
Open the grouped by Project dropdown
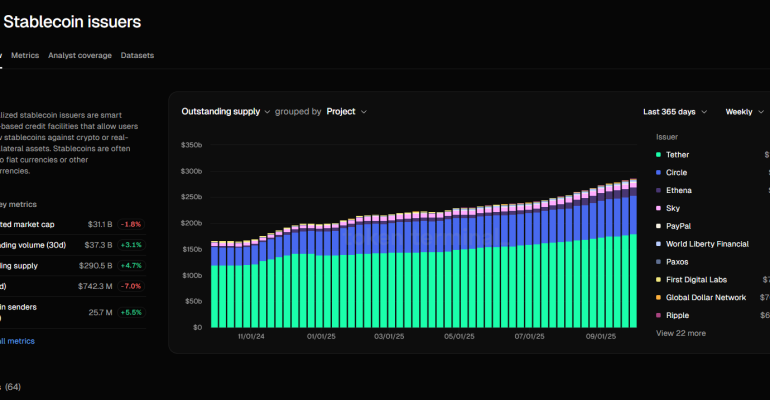pos(347,112)
